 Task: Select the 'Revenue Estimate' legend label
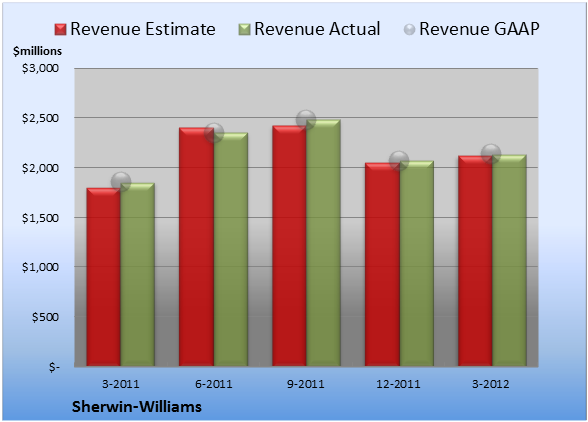click(143, 29)
